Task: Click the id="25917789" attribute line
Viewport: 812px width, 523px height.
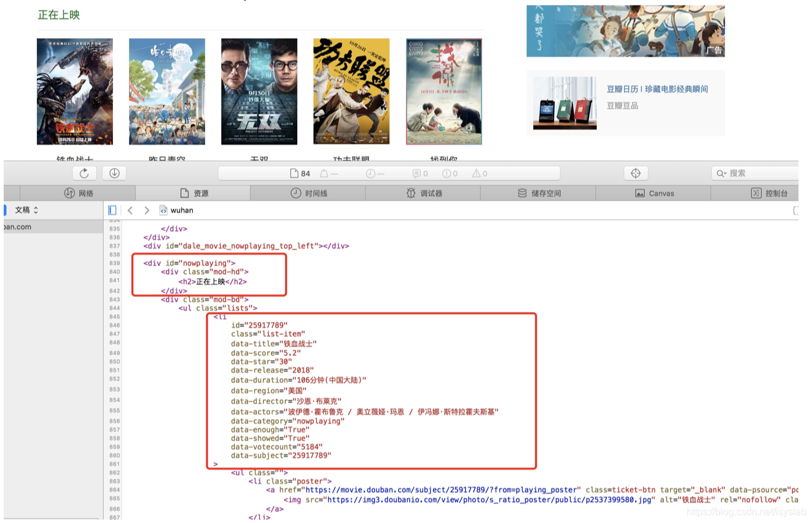Action: pos(259,325)
